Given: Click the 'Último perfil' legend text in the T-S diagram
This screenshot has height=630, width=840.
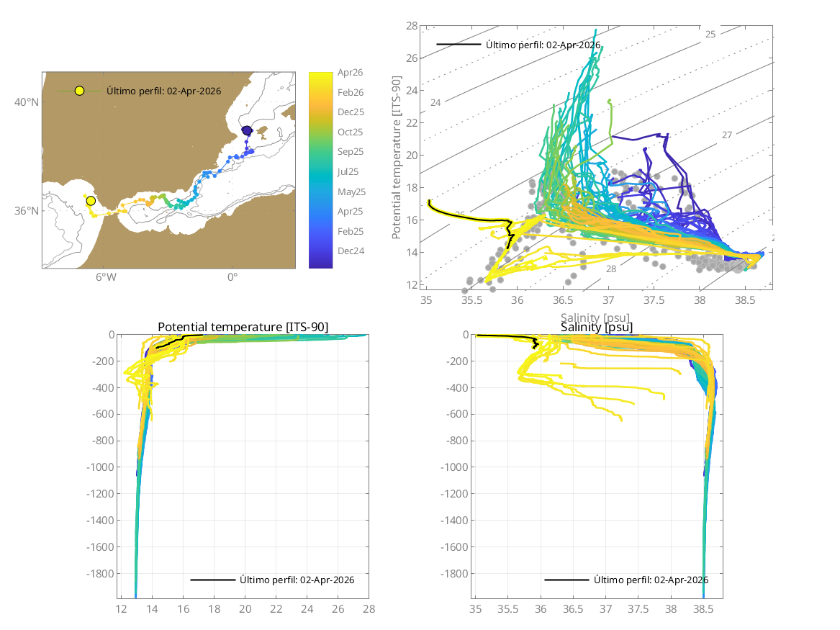Looking at the screenshot, I should (543, 45).
